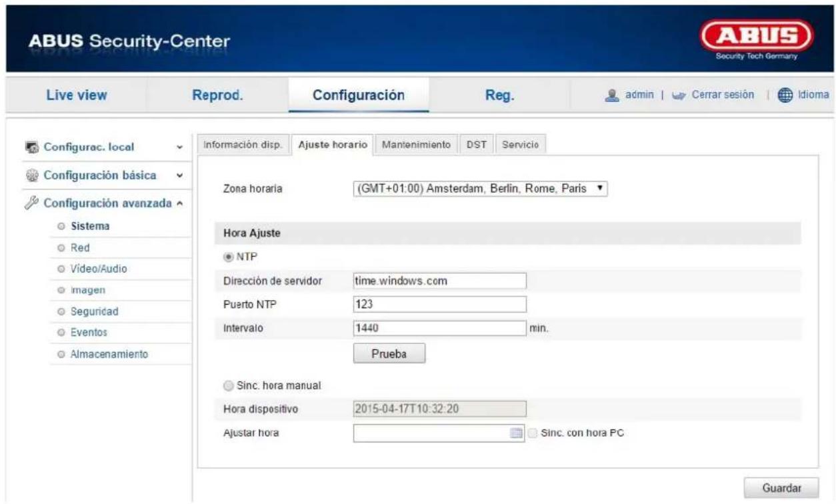Viewport: 836px width, 504px height.
Task: Click the ABUS Security-Center title
Action: pyautogui.click(x=129, y=42)
